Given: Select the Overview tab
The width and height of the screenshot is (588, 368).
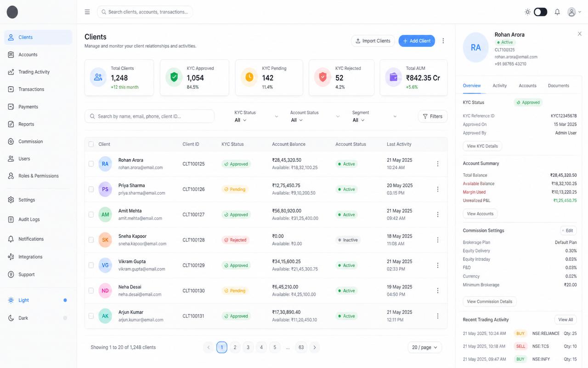Looking at the screenshot, I should click(x=472, y=86).
